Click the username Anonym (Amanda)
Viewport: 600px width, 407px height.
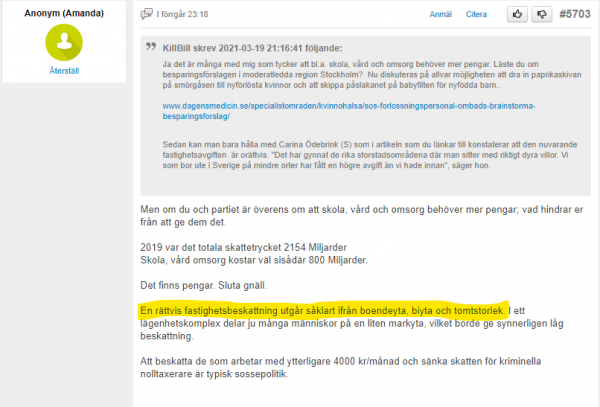point(64,13)
